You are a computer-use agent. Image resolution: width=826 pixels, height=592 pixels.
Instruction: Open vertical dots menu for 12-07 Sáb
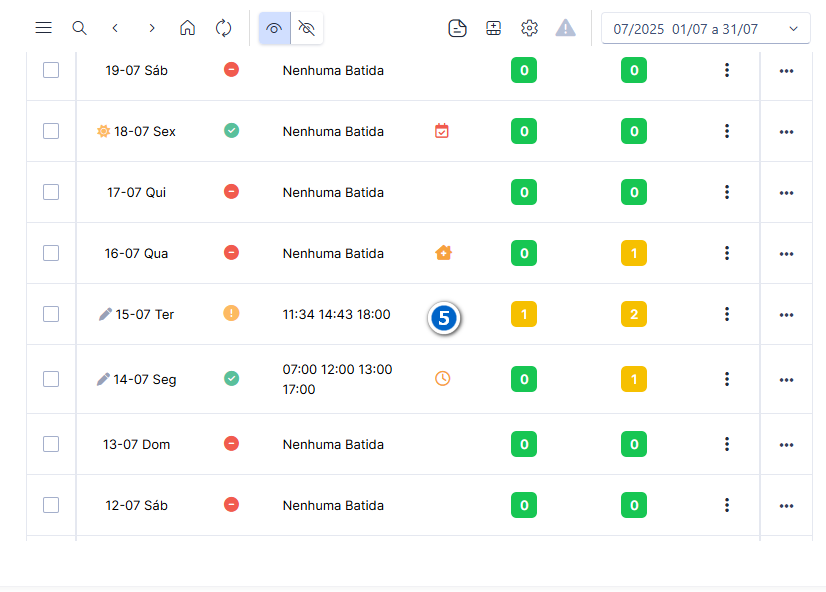point(727,505)
